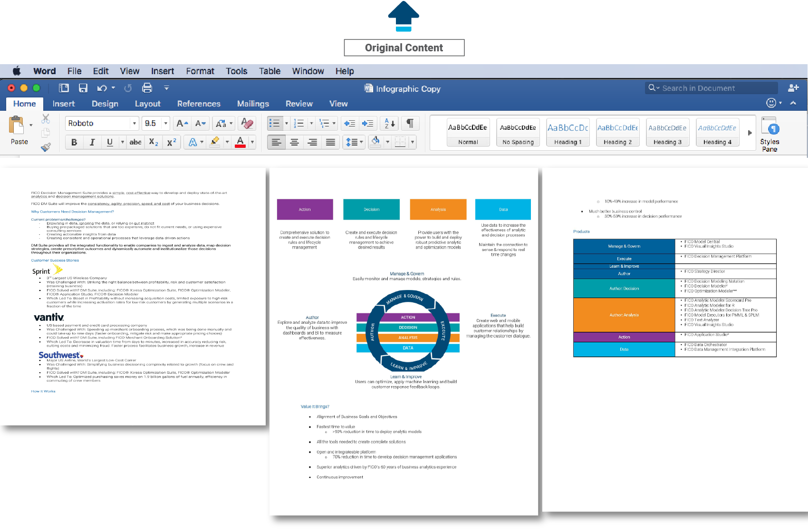
Task: Open Customize Quick Access Toolbar arrow
Action: click(166, 88)
